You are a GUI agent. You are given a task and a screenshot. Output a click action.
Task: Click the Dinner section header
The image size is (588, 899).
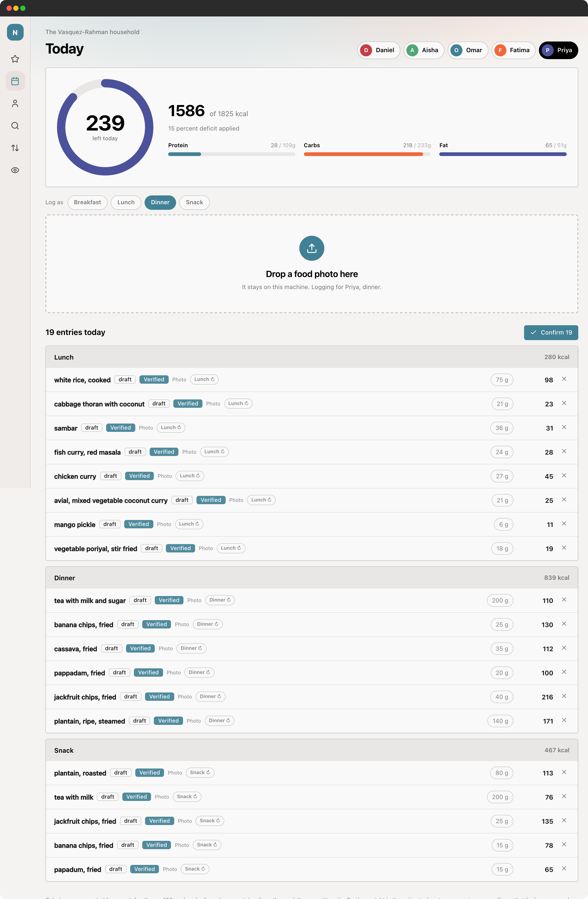(312, 578)
